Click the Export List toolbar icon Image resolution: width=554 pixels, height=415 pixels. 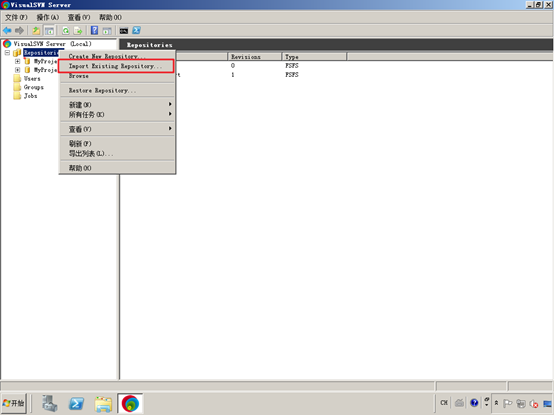pos(78,31)
